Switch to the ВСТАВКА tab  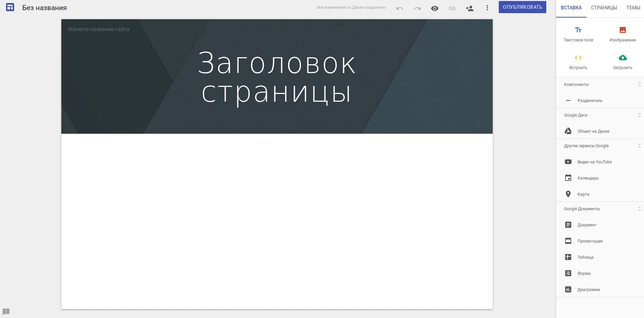pos(571,8)
